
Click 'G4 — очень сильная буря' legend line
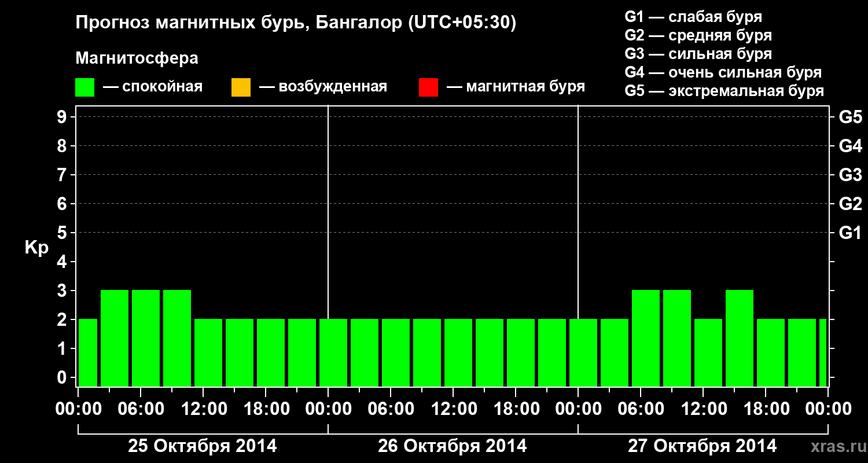click(x=723, y=72)
